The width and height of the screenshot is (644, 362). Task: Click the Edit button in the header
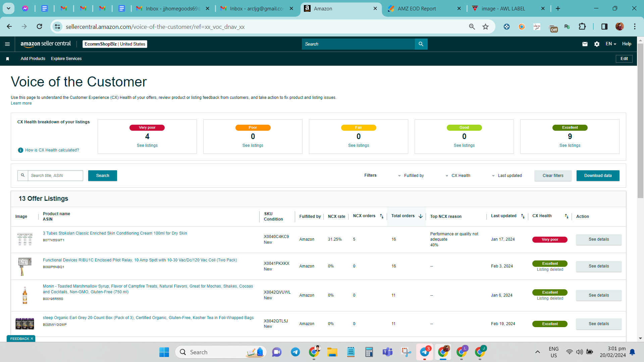click(x=624, y=59)
